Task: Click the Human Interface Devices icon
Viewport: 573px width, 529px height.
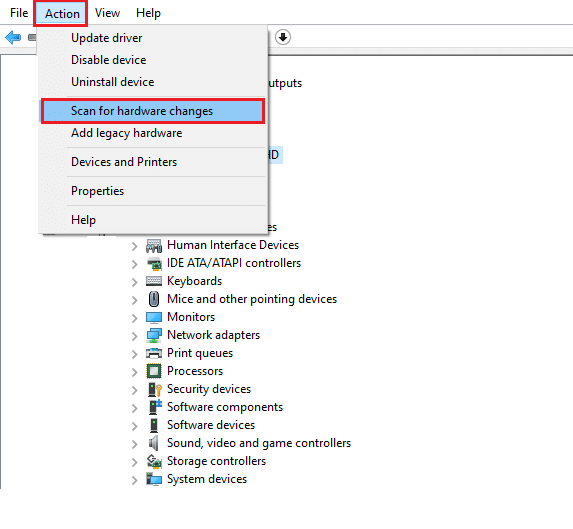Action: point(154,246)
